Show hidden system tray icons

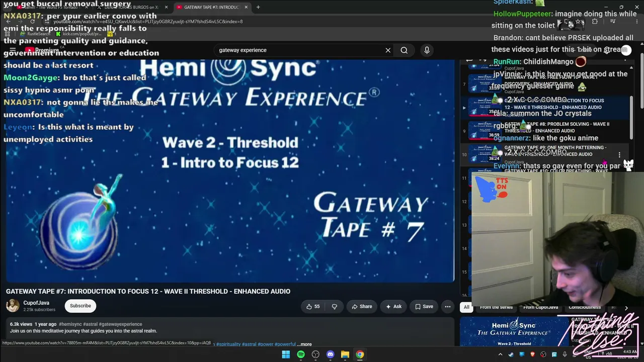coord(500,354)
